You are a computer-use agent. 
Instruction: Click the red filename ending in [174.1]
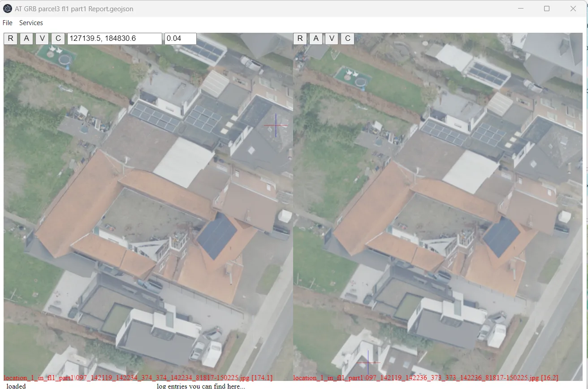138,378
